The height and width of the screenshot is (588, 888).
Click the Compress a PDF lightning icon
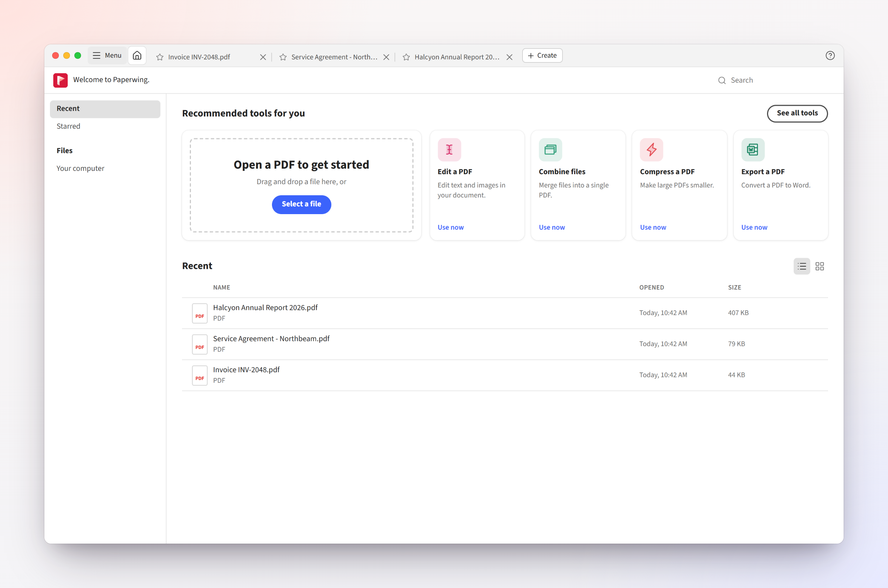652,150
